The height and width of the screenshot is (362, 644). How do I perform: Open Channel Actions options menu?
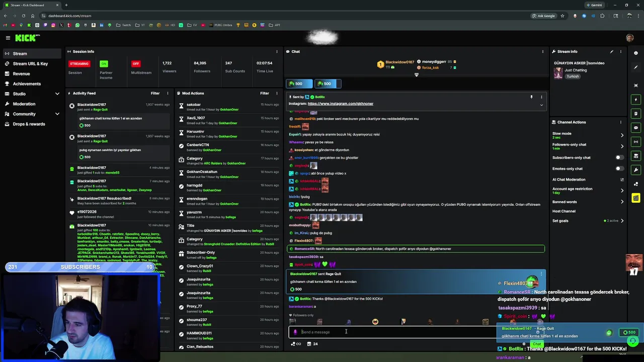click(620, 122)
